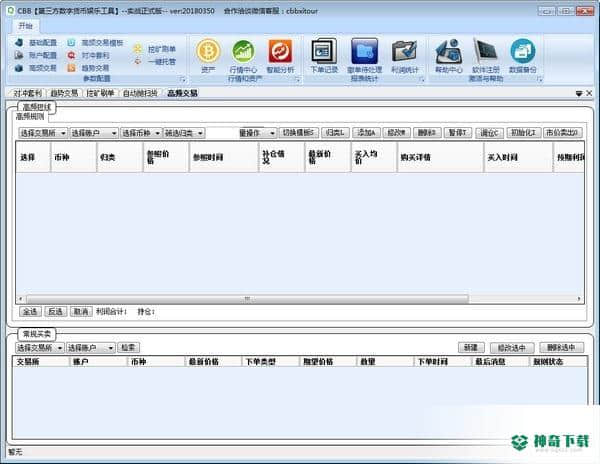Open lower 选择交易所 dropdown in 常规买卖
This screenshot has height=464, width=600.
(x=39, y=348)
